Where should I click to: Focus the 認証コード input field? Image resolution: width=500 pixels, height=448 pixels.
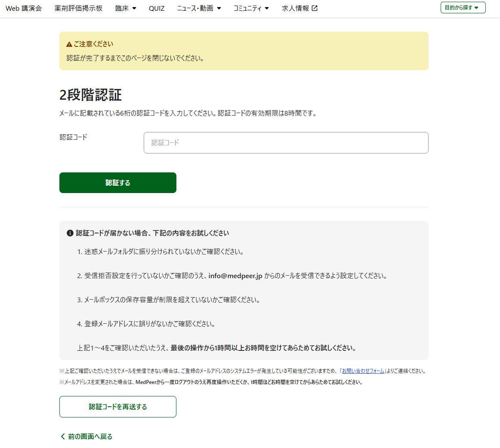click(x=286, y=143)
